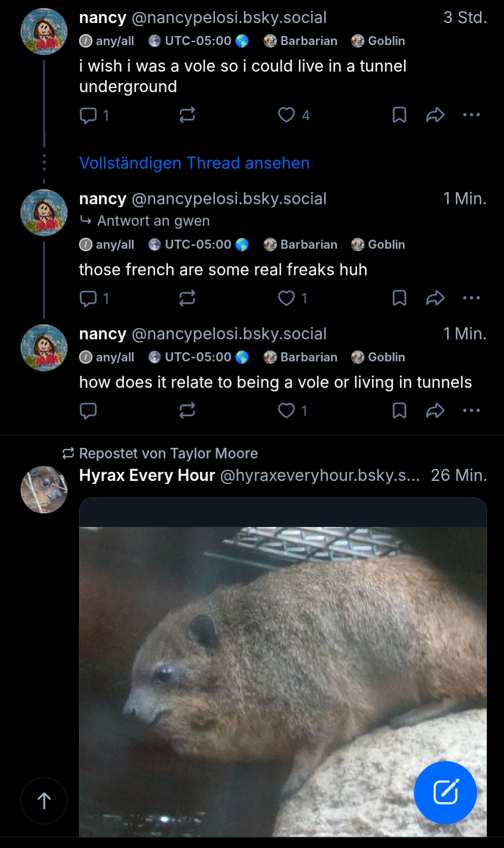Bookmark the vole tunnel post
Viewport: 504px width, 848px height.
coord(399,115)
